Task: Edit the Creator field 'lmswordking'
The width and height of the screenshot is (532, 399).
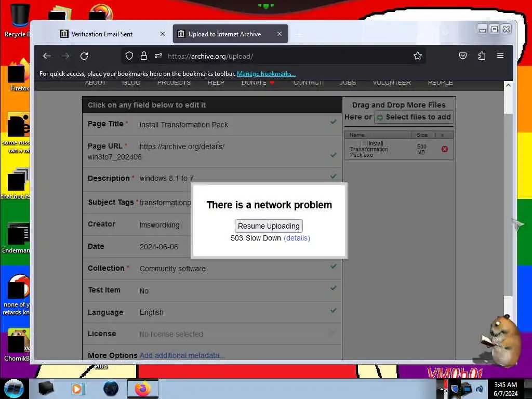Action: 159,225
